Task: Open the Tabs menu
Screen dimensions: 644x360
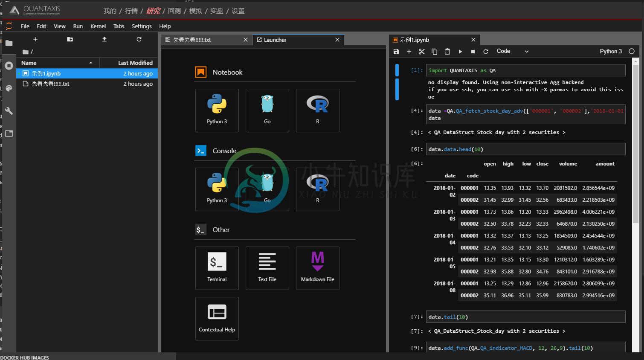Action: tap(119, 26)
